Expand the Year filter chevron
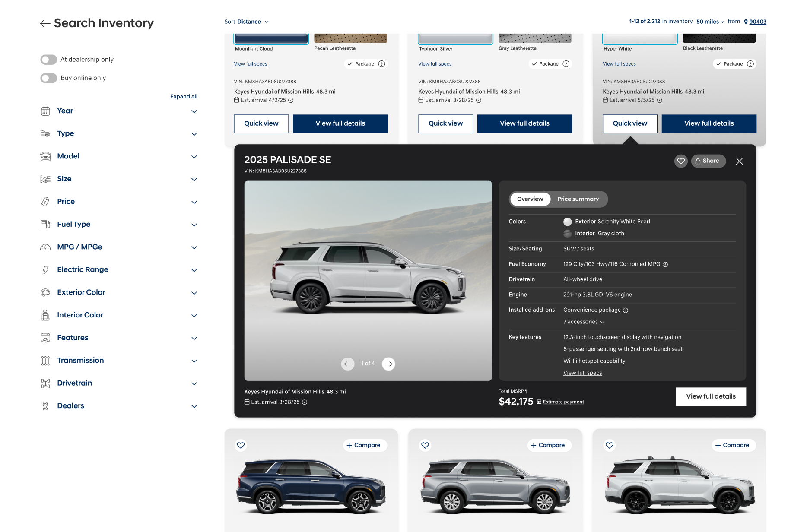The width and height of the screenshot is (807, 532). click(x=194, y=111)
